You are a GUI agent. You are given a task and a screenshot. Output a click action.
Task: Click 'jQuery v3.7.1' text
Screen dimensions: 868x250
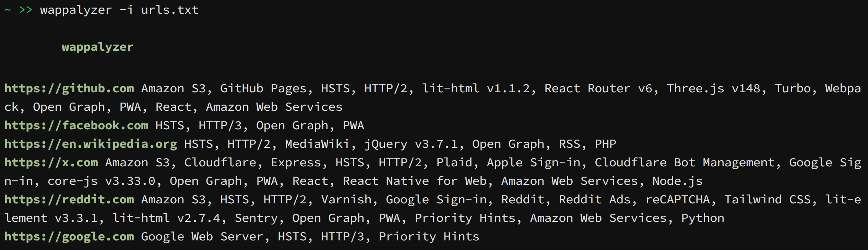(411, 144)
